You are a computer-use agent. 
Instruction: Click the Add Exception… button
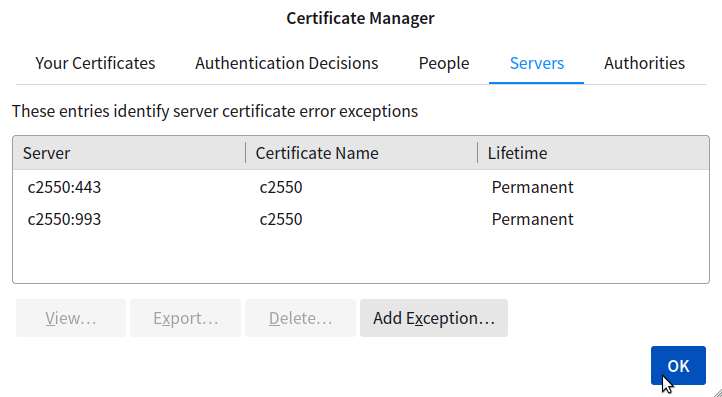(x=434, y=318)
